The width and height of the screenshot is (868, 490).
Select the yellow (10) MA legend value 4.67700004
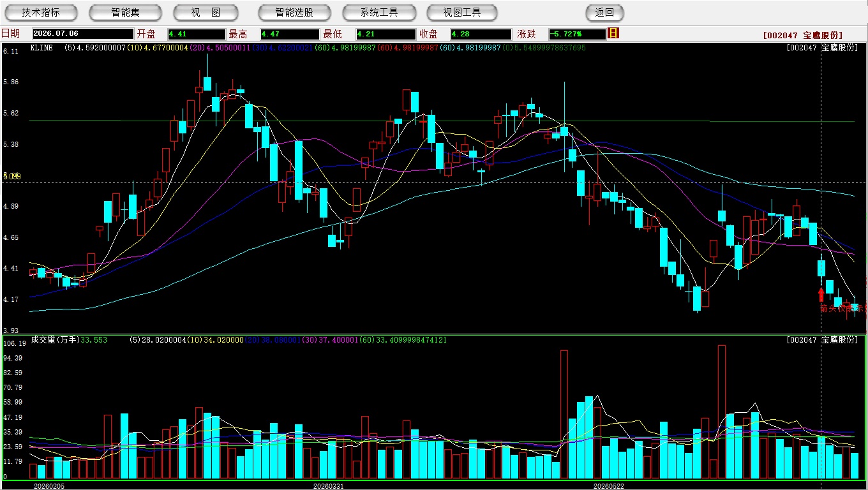(158, 48)
